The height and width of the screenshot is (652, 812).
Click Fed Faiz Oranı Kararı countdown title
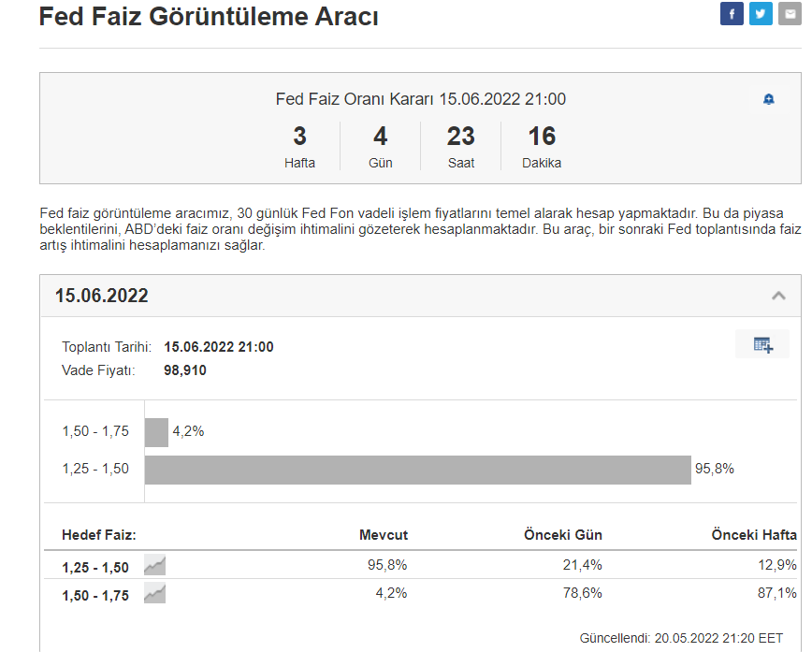point(420,99)
